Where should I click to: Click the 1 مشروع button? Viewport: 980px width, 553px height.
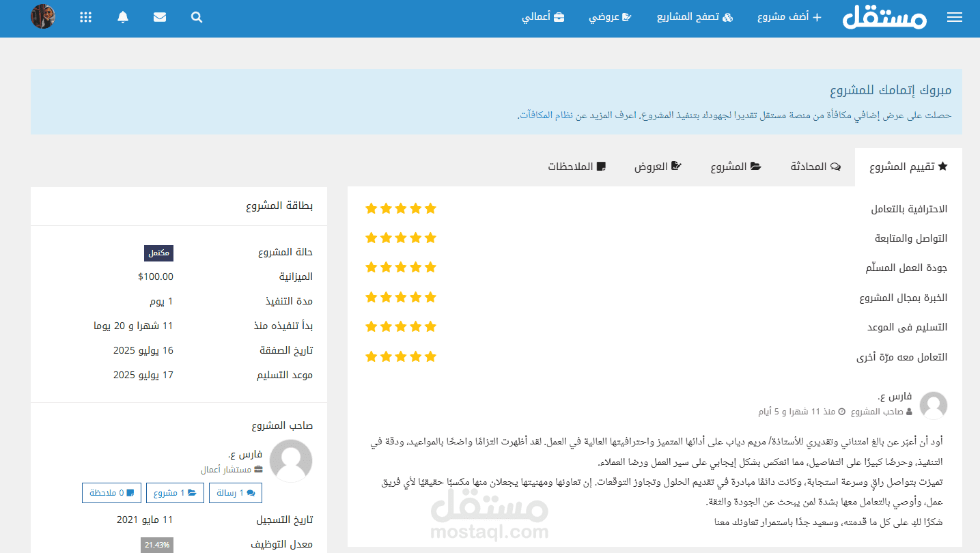click(175, 493)
